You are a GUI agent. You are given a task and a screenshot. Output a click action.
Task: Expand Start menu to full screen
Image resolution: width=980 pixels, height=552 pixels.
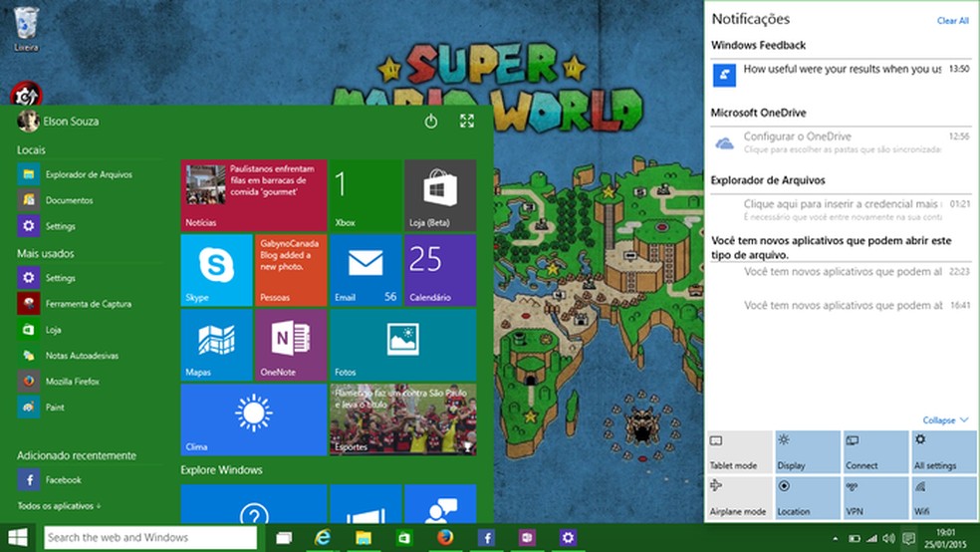(x=467, y=122)
